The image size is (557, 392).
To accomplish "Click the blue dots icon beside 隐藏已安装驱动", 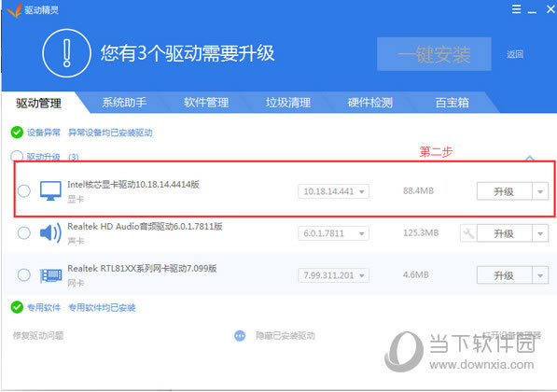I will tap(240, 335).
